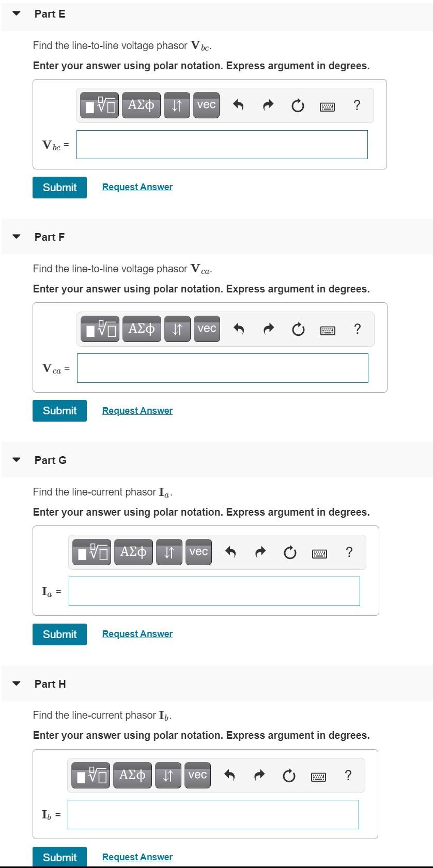The height and width of the screenshot is (868, 433).
Task: Collapse Part E section
Action: pos(16,14)
